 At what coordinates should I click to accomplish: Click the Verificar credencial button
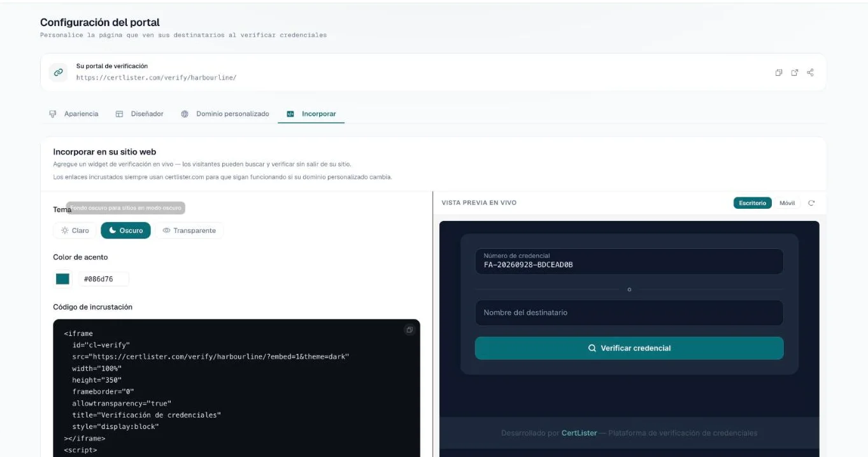coord(629,348)
